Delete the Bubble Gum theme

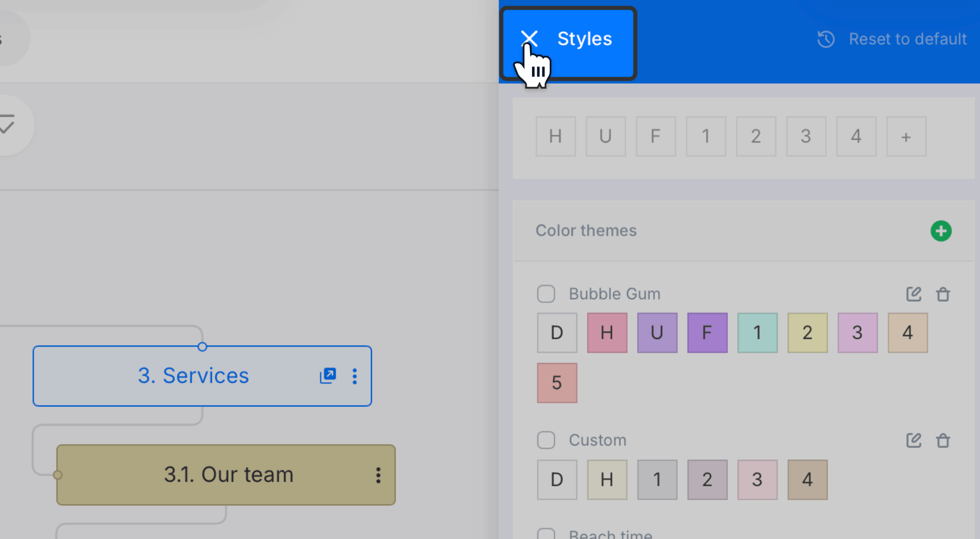pyautogui.click(x=943, y=294)
